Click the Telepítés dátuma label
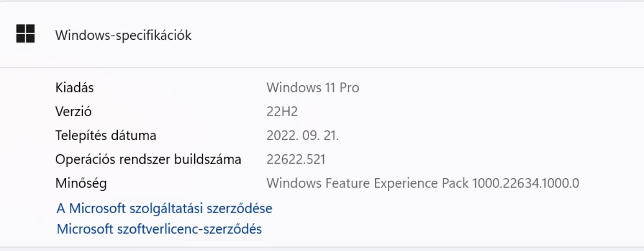This screenshot has width=644, height=251. click(x=106, y=136)
